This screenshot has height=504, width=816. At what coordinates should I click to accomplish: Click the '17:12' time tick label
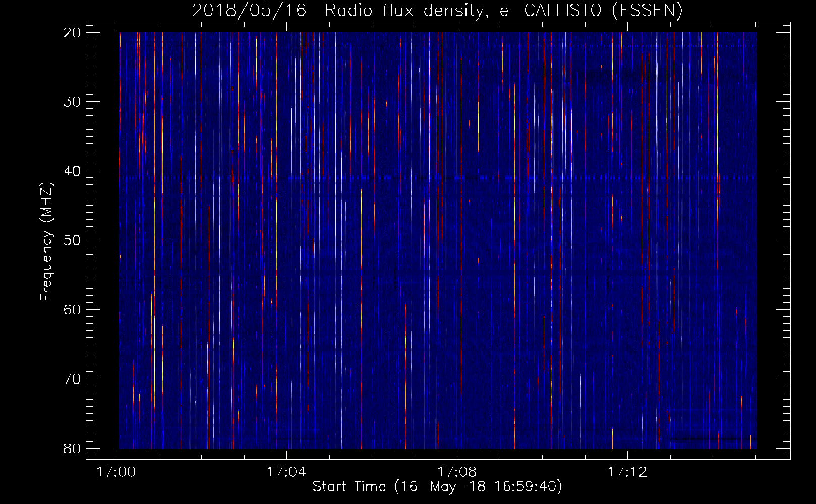627,472
